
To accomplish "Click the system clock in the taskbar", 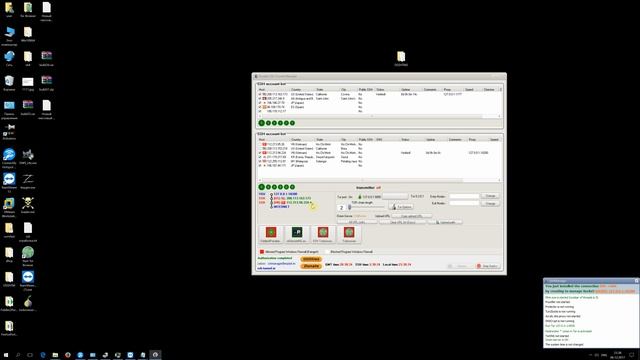I will tap(618, 355).
